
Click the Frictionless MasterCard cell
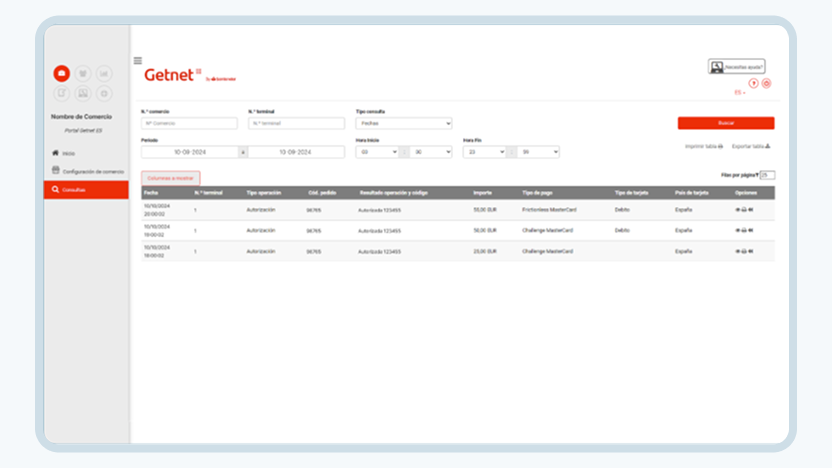549,210
